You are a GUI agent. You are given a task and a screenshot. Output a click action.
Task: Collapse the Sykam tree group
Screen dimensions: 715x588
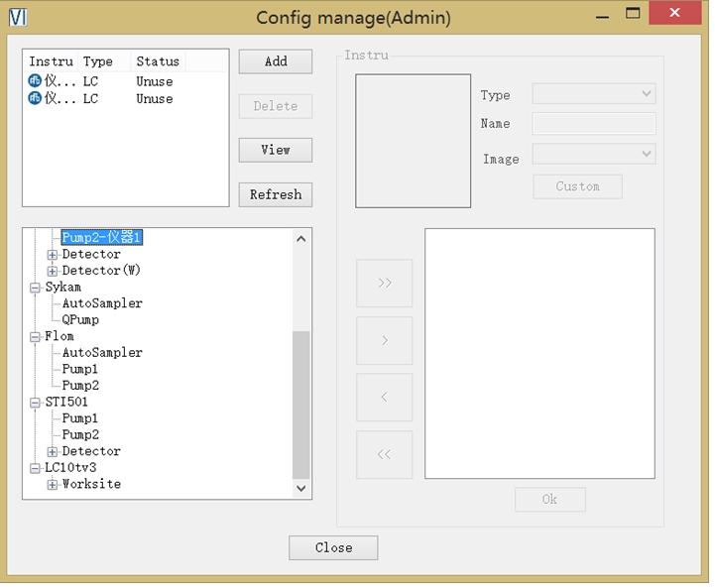click(x=36, y=288)
